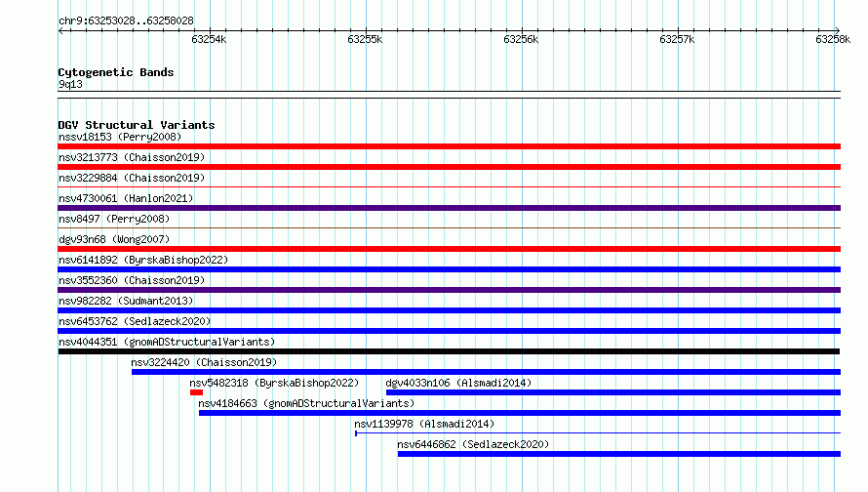The height and width of the screenshot is (492, 868).
Task: Click nsv1139978 (Alsmadi2014) label
Action: click(x=424, y=424)
